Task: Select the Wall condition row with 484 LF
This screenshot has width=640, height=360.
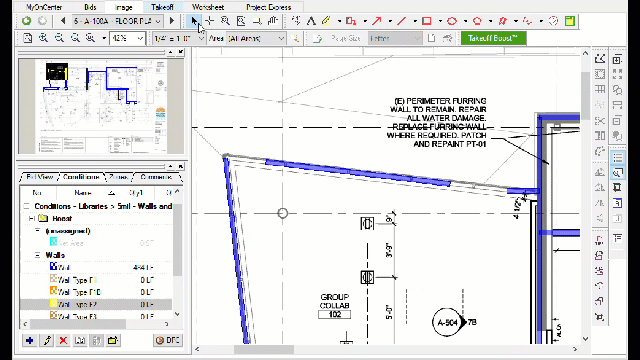Action: [x=96, y=268]
